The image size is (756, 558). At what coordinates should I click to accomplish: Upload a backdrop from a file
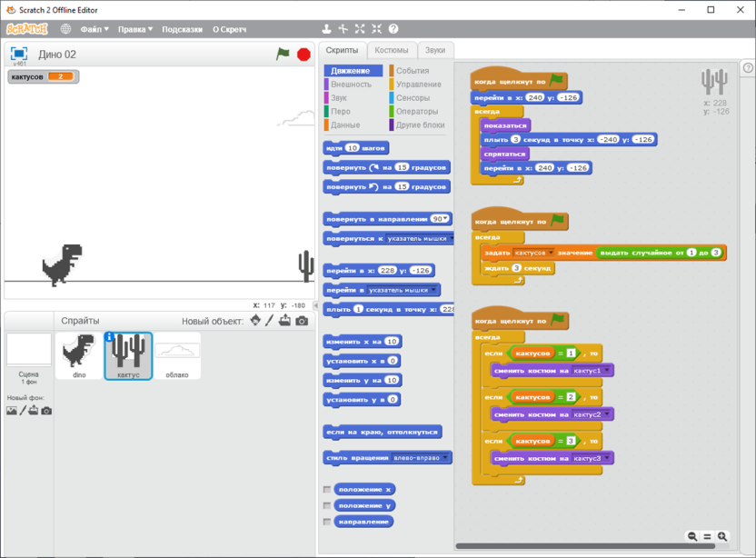click(x=34, y=411)
